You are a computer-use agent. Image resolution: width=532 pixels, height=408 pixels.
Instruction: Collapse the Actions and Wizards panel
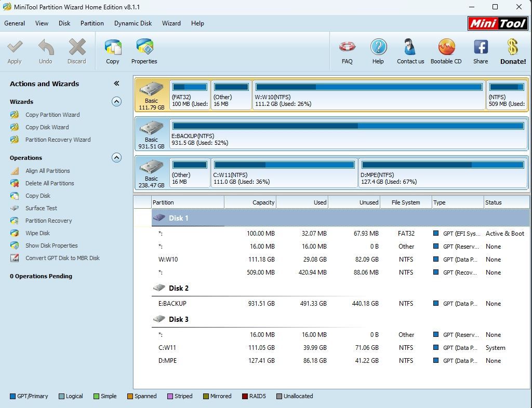116,84
